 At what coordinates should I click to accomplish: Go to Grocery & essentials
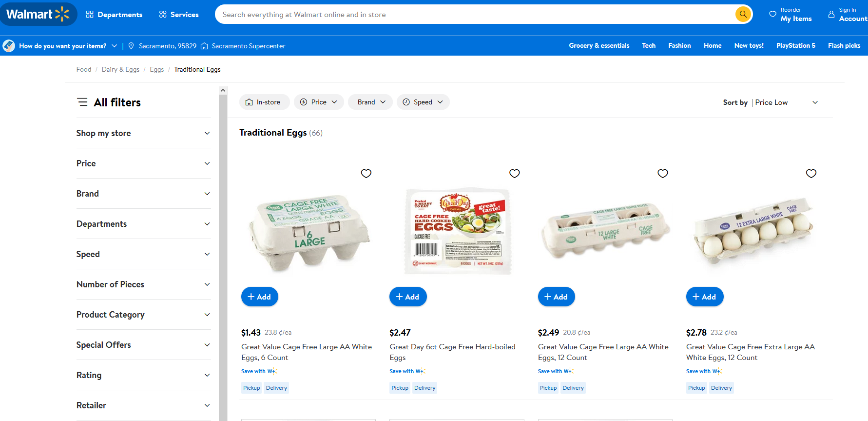[x=599, y=45]
